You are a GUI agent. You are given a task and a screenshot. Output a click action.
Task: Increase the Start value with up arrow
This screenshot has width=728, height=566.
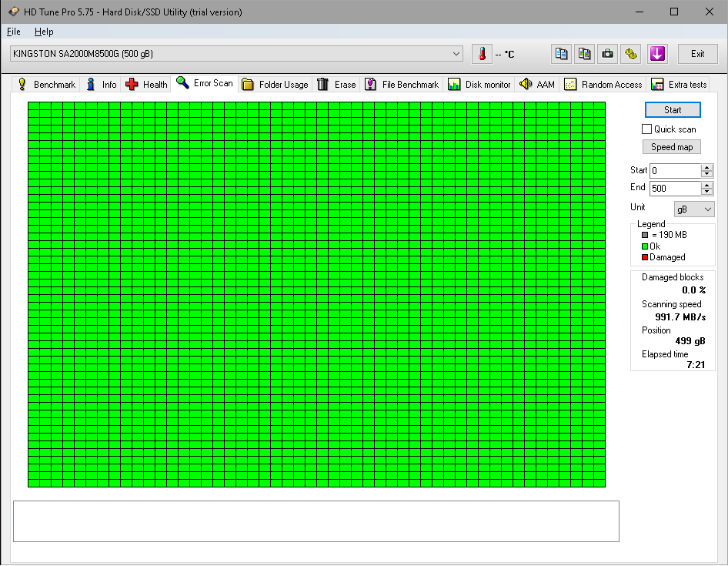tap(706, 167)
